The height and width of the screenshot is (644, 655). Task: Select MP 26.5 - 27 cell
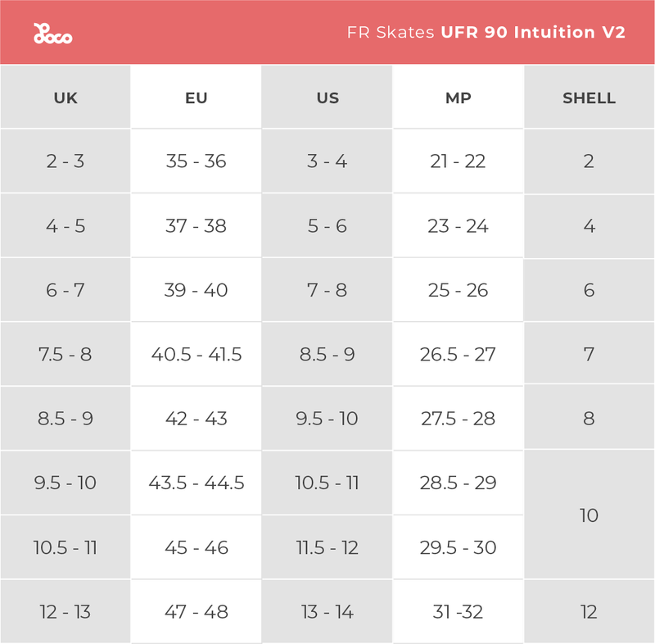[x=458, y=354]
